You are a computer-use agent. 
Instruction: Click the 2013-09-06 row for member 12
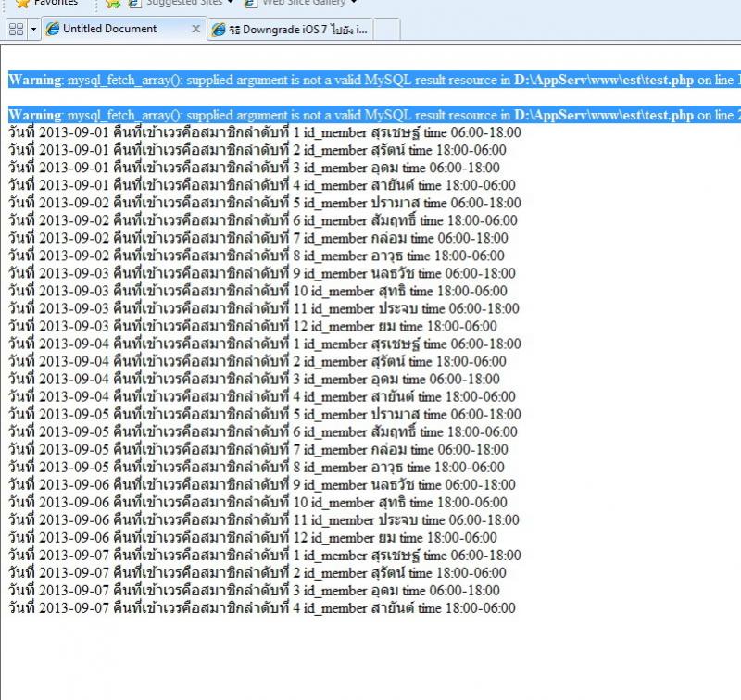click(252, 538)
